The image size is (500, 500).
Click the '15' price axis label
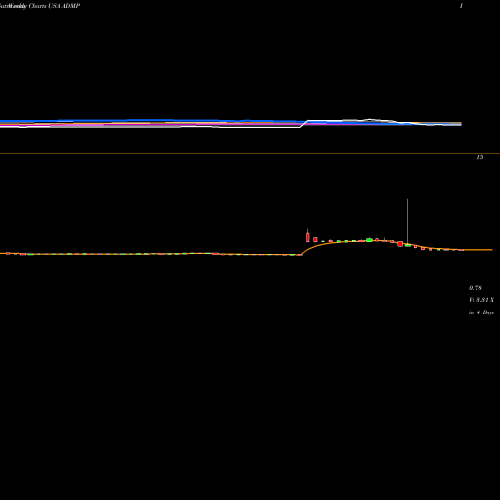[480, 157]
